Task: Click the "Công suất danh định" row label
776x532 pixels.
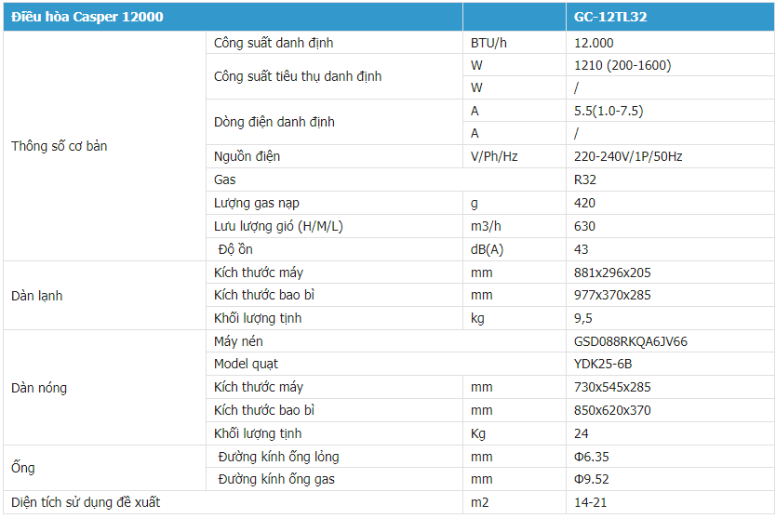Action: pos(274,43)
